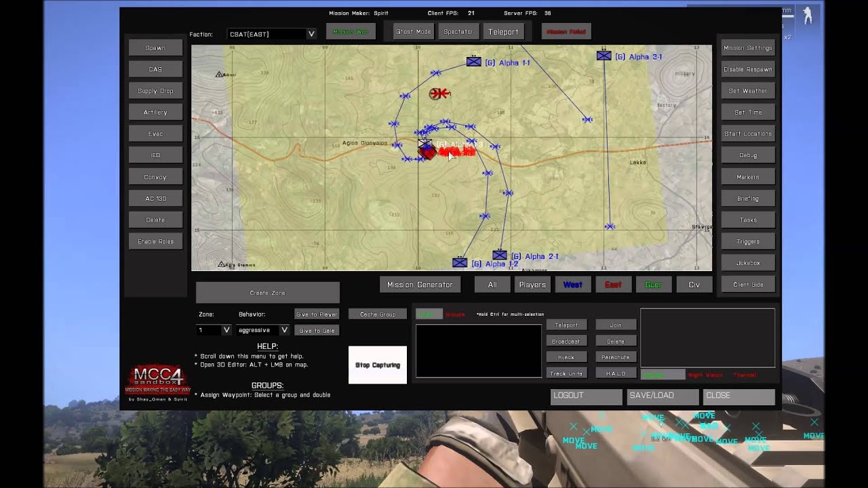Toggle the Guer side filter
The width and height of the screenshot is (868, 488).
click(654, 285)
